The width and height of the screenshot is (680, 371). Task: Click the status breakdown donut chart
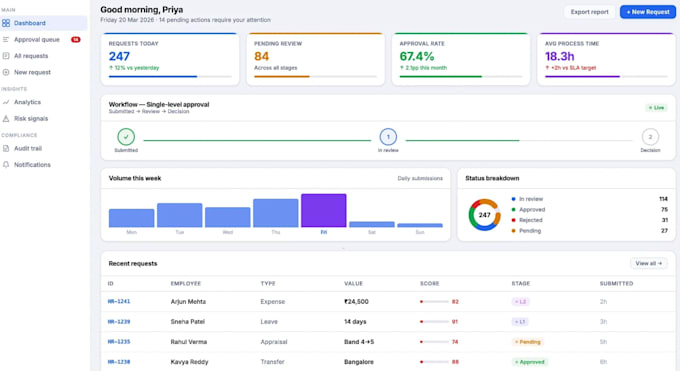point(484,215)
